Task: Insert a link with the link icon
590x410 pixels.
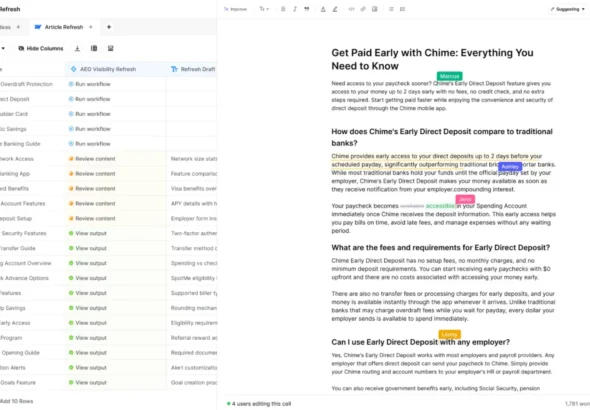Action: pyautogui.click(x=363, y=9)
